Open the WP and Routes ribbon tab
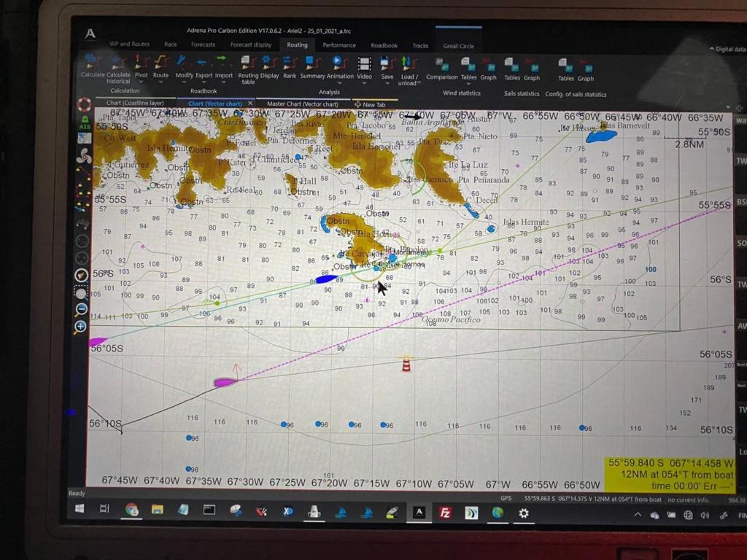Image resolution: width=747 pixels, height=560 pixels. tap(129, 44)
